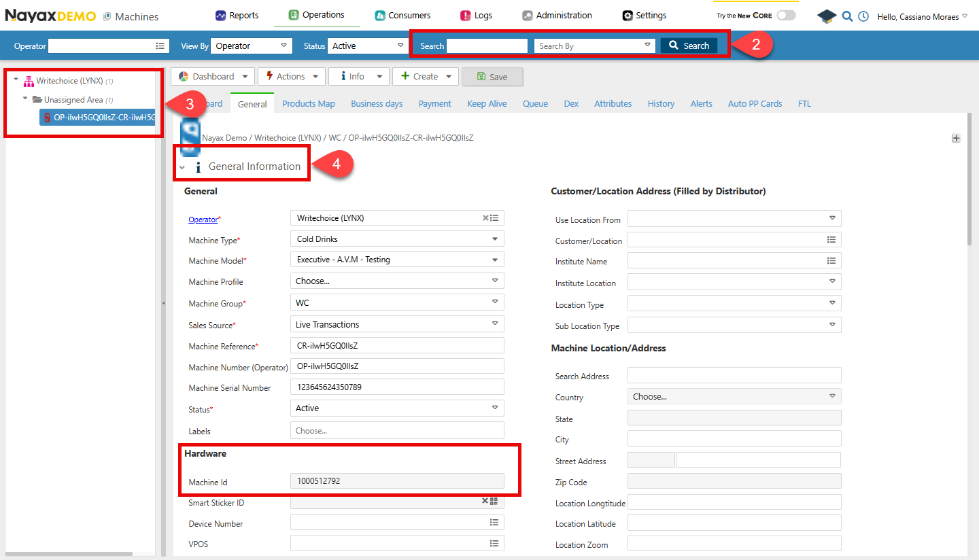Open the Dashboard button menu
The height and width of the screenshot is (560, 979).
click(x=213, y=76)
